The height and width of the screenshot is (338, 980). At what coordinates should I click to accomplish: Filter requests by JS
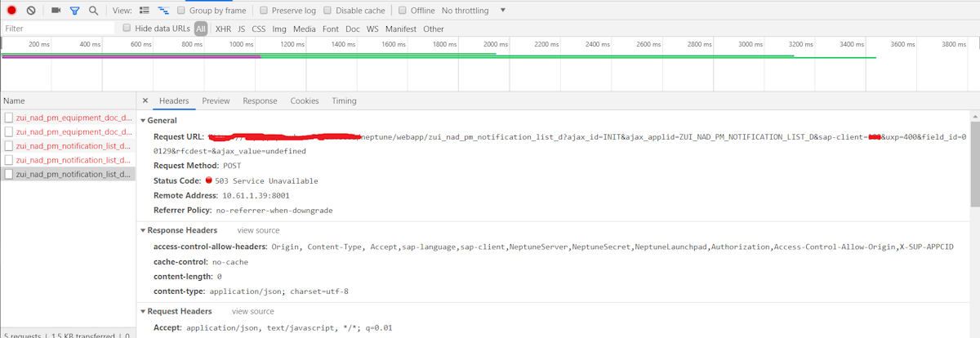(242, 29)
